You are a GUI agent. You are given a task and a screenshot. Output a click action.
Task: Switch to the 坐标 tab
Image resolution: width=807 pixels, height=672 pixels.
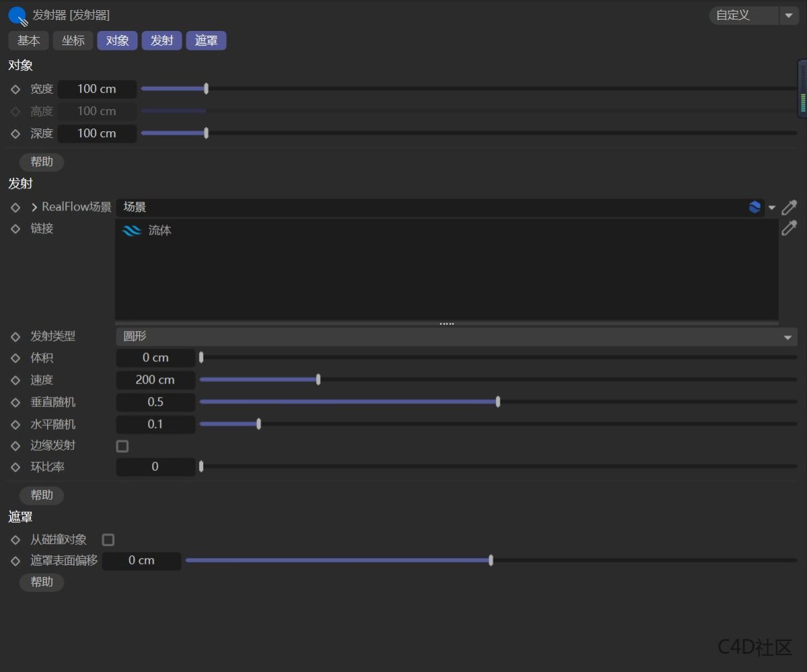click(73, 40)
